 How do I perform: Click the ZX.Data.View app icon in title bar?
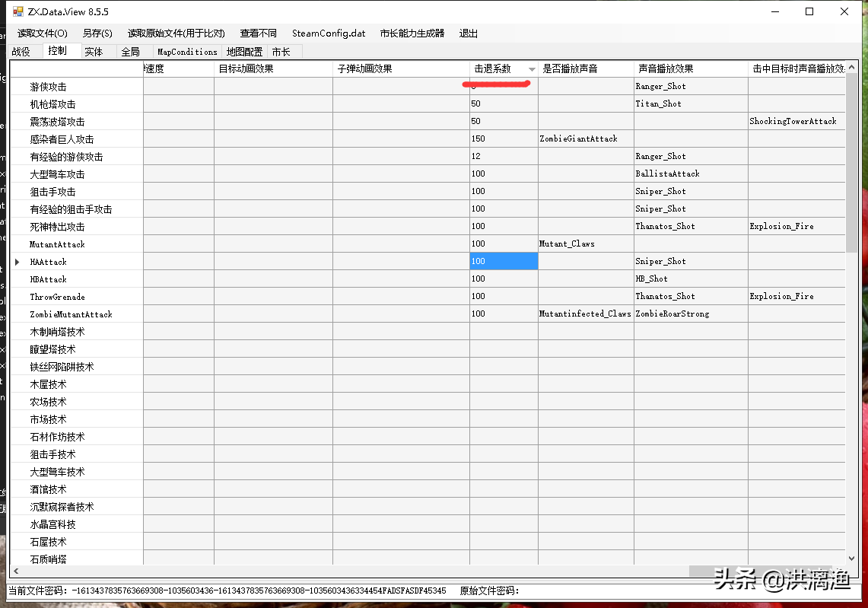[18, 11]
